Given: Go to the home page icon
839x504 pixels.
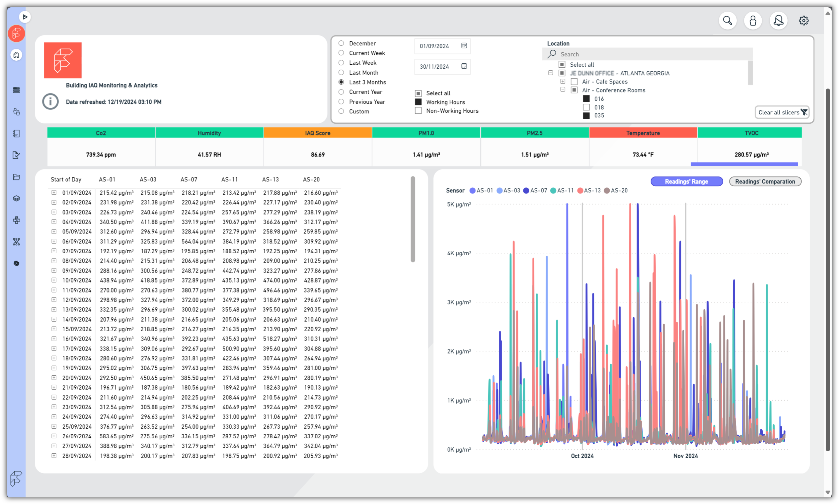Looking at the screenshot, I should point(16,55).
